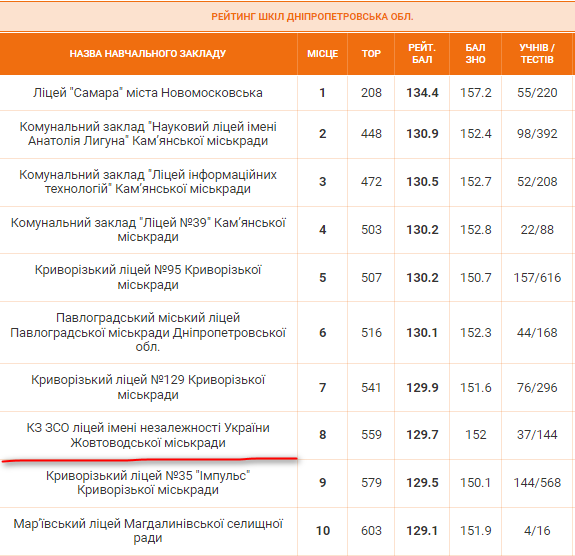Click ZNO score '150.7'

point(476,278)
